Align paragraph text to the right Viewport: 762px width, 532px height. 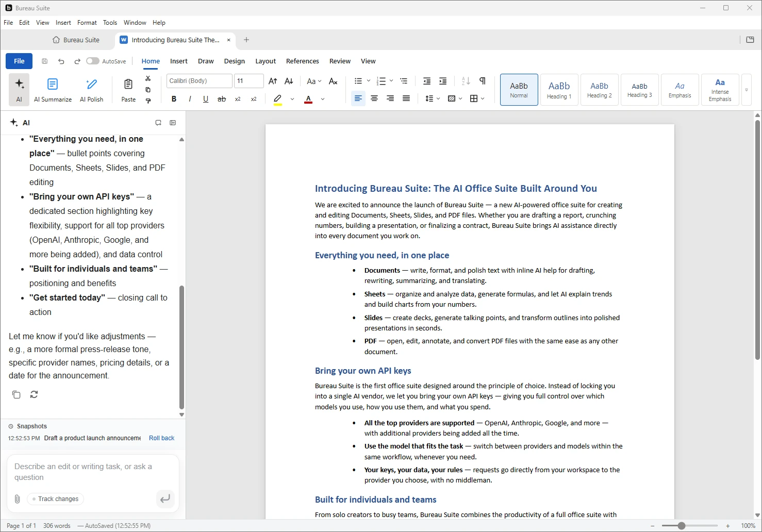[390, 98]
